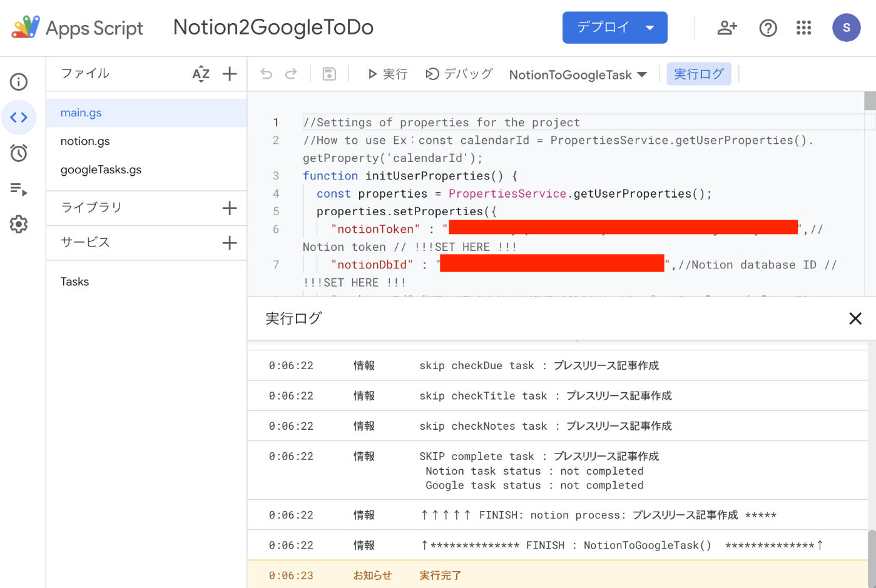Open the account avatar S
This screenshot has height=588, width=876.
coord(847,28)
